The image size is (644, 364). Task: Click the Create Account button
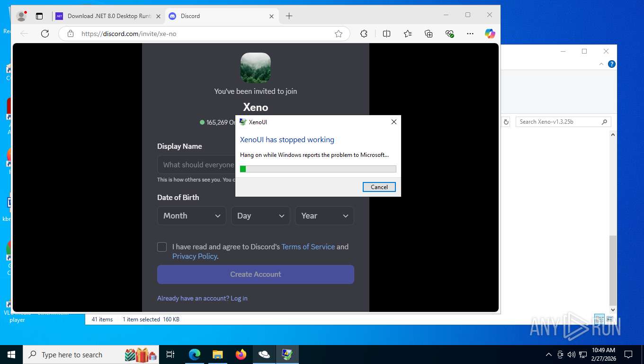click(256, 274)
